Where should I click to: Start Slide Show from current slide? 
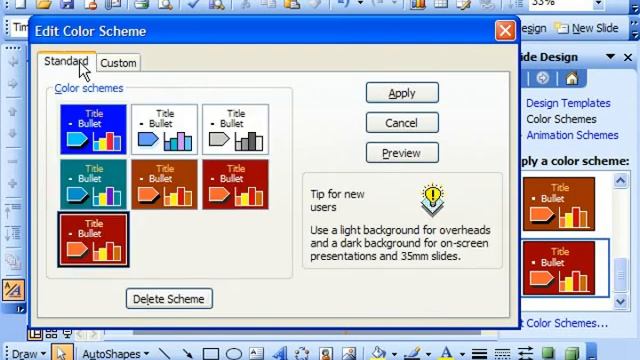tap(67, 334)
